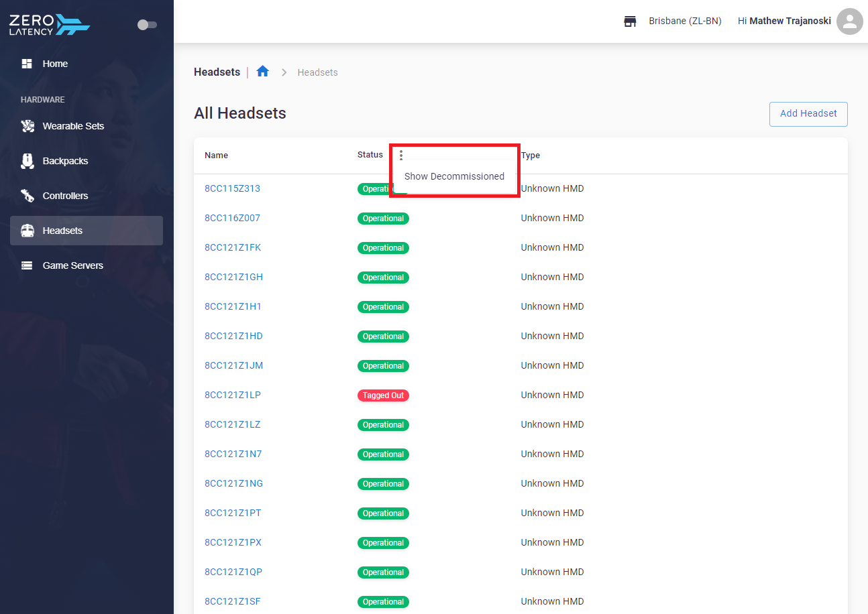Click Headsets breadcrumb text
868x614 pixels.
pos(317,72)
